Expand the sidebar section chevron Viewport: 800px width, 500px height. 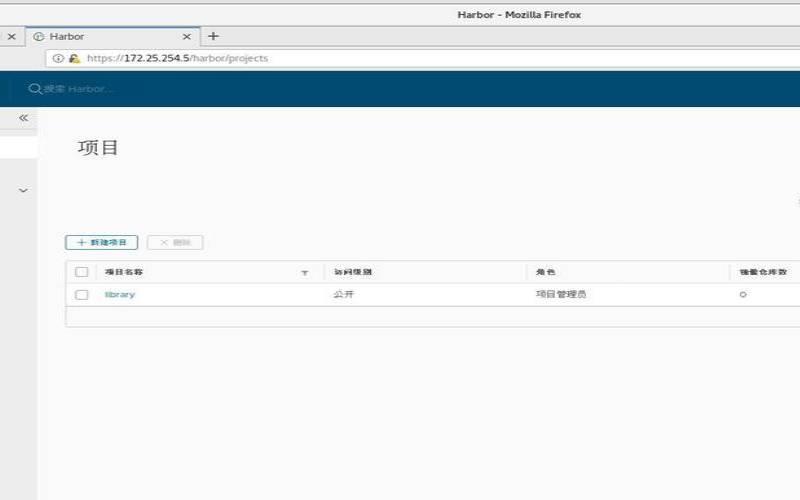point(23,190)
